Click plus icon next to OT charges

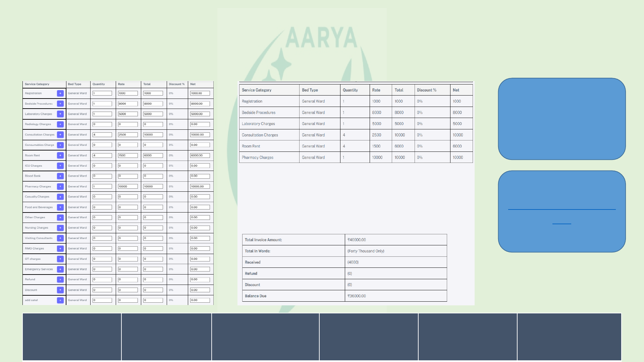60,259
